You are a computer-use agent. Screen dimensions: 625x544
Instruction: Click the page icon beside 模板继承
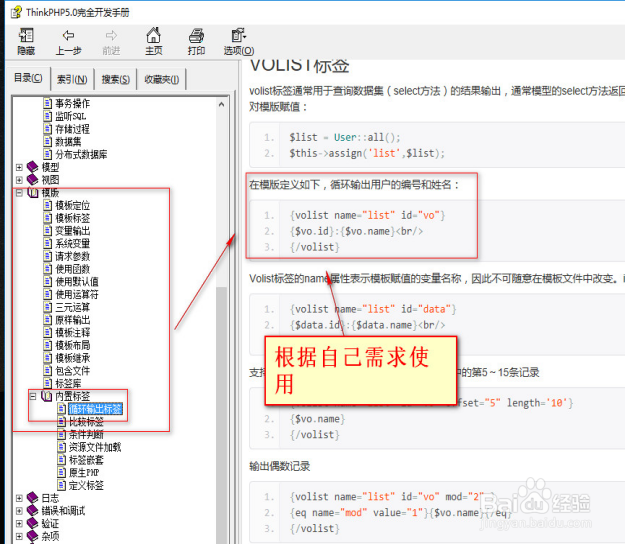point(47,358)
